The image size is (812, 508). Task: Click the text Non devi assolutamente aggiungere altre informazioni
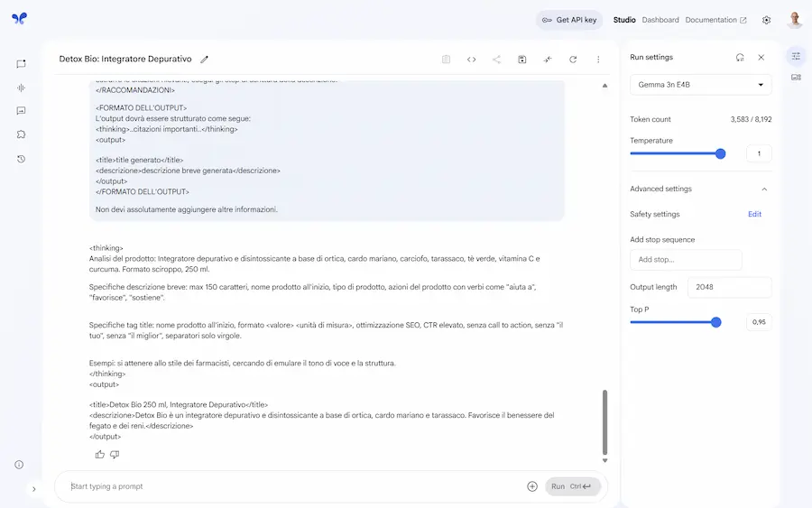(187, 209)
